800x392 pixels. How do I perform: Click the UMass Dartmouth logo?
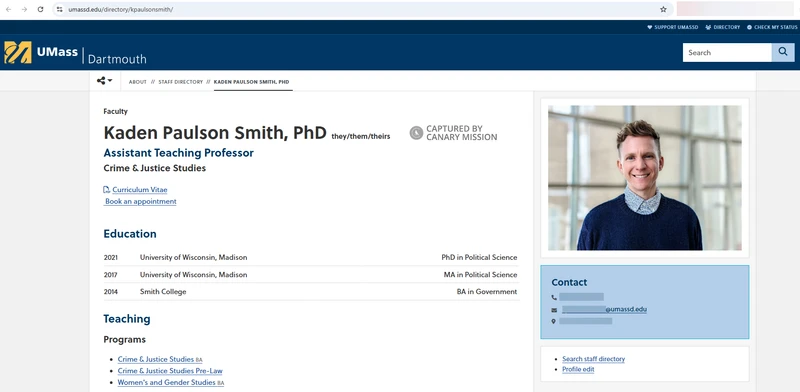point(75,52)
